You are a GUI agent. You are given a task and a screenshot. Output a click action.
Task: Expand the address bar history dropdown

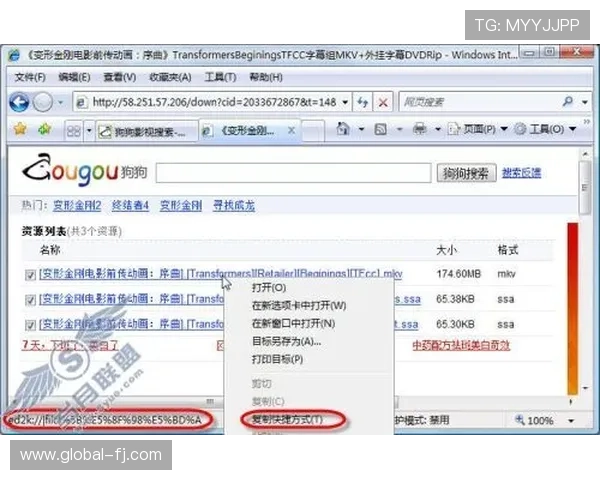point(345,102)
